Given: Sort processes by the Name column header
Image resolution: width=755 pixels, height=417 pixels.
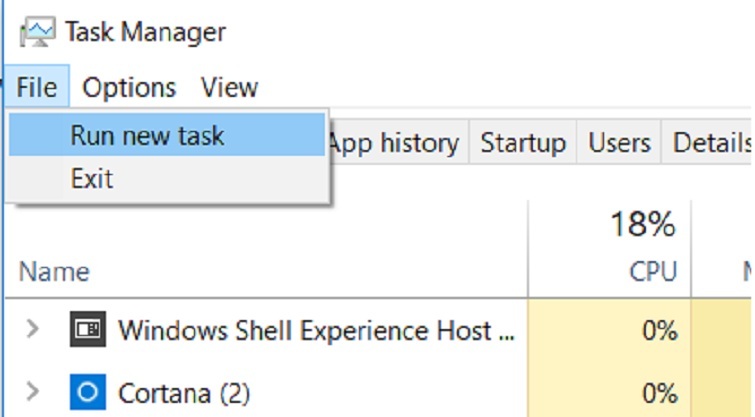Looking at the screenshot, I should (54, 271).
